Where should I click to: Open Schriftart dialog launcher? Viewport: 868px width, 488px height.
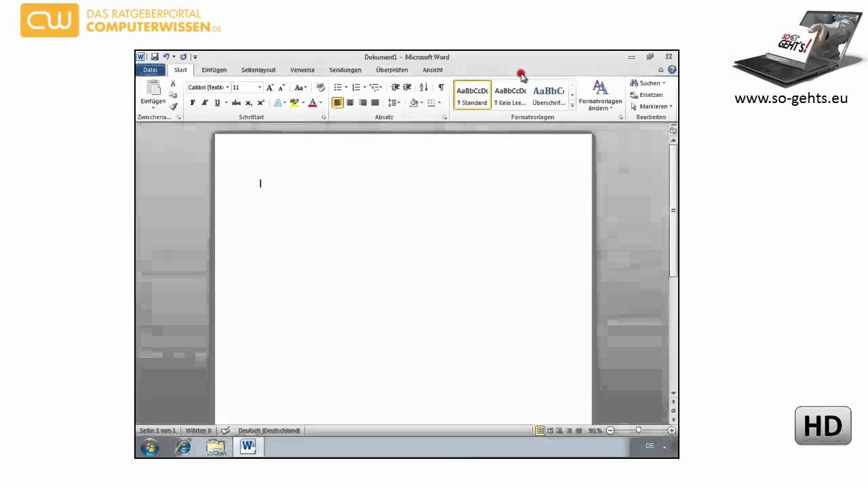323,117
